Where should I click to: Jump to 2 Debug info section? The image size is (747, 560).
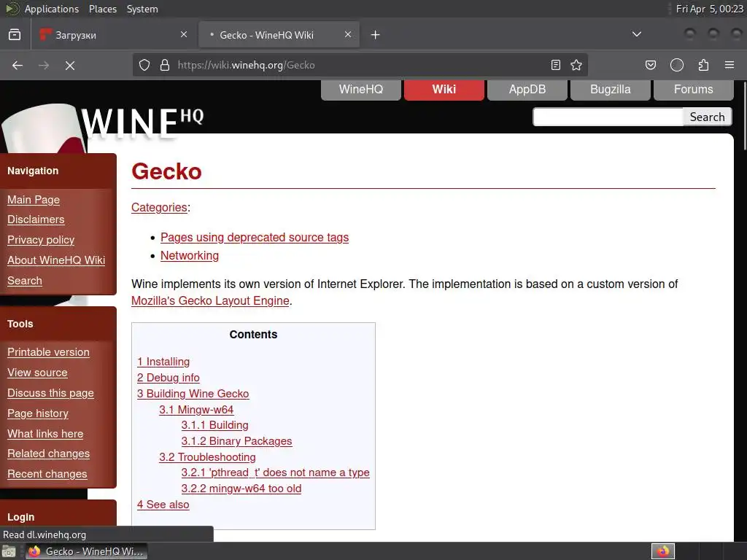(x=169, y=378)
